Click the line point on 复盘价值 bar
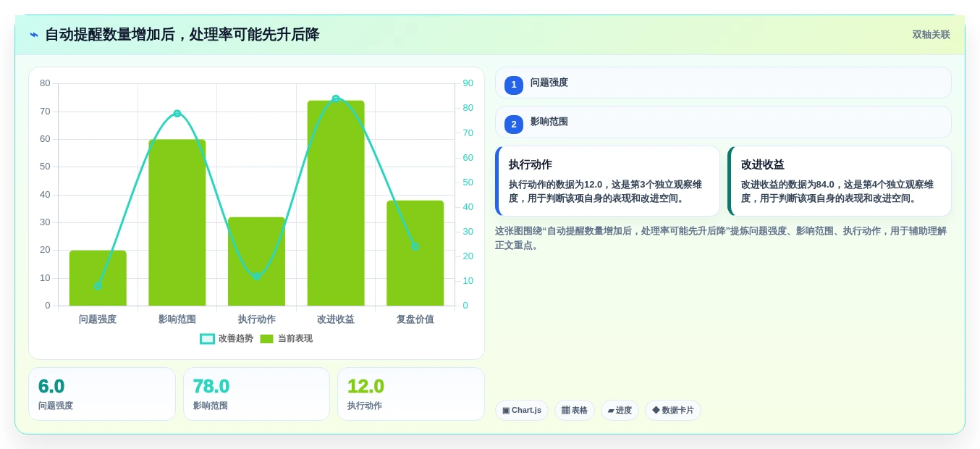This screenshot has width=980, height=449. tap(415, 246)
